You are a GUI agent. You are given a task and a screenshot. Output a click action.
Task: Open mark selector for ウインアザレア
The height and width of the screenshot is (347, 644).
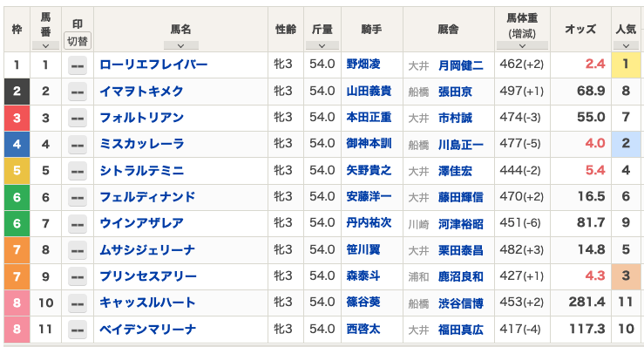(78, 224)
